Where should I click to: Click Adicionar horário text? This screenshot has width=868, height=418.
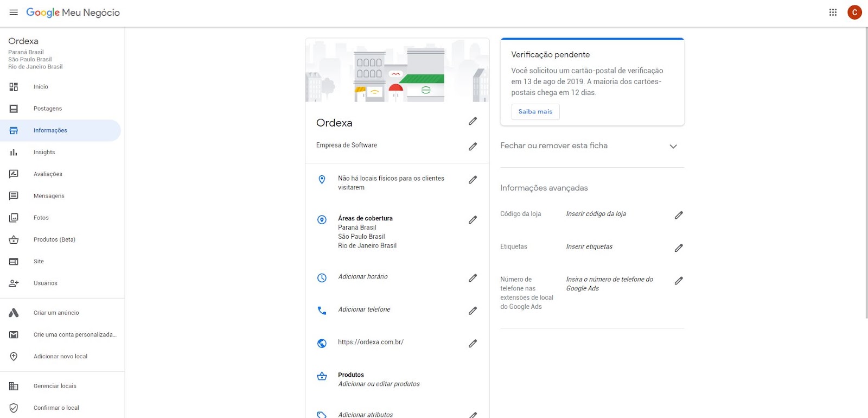click(363, 277)
